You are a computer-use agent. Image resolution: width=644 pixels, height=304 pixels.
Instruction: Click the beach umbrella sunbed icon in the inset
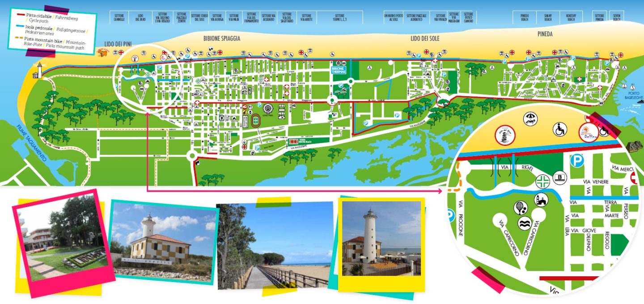point(531,119)
